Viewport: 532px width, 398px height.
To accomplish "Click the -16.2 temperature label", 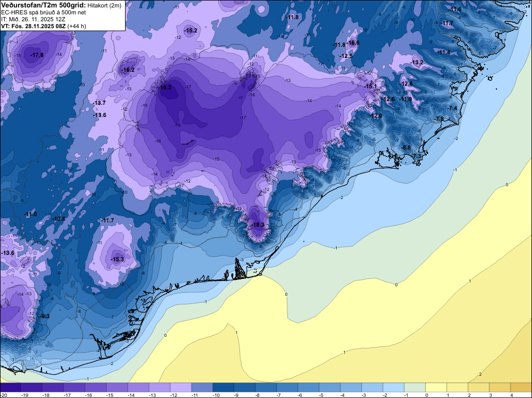I will tap(129, 70).
